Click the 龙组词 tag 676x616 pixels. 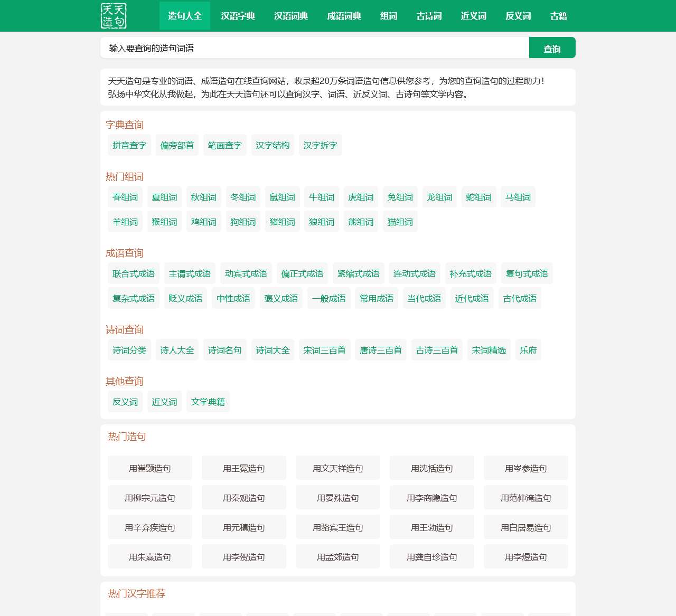click(439, 197)
